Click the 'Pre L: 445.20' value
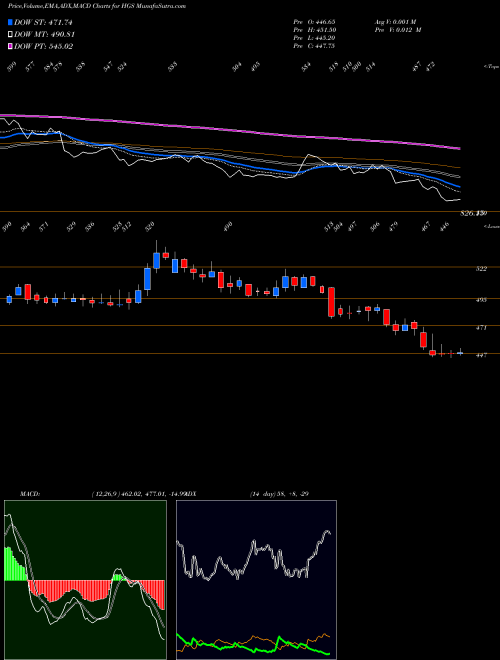The image size is (500, 660). coord(314,38)
